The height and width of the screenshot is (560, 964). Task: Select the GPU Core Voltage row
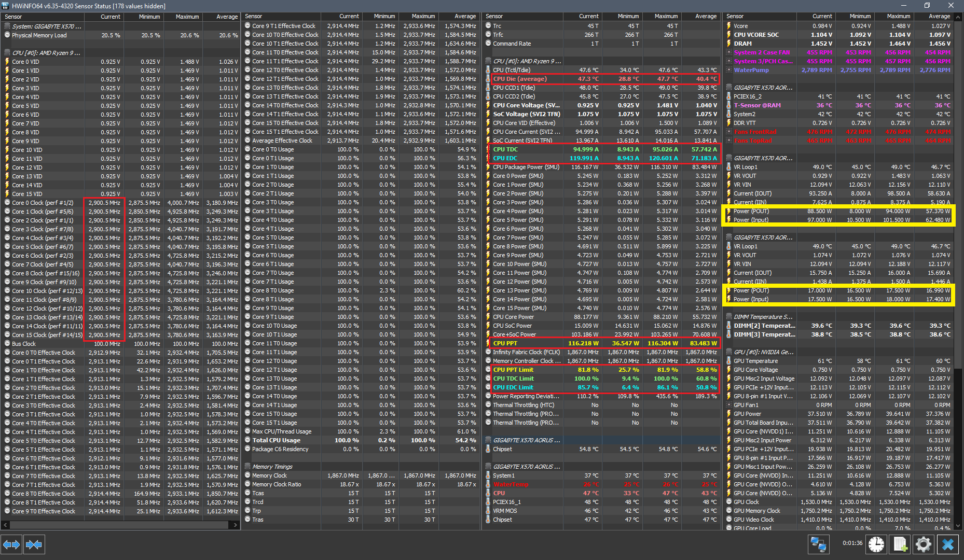coord(839,370)
